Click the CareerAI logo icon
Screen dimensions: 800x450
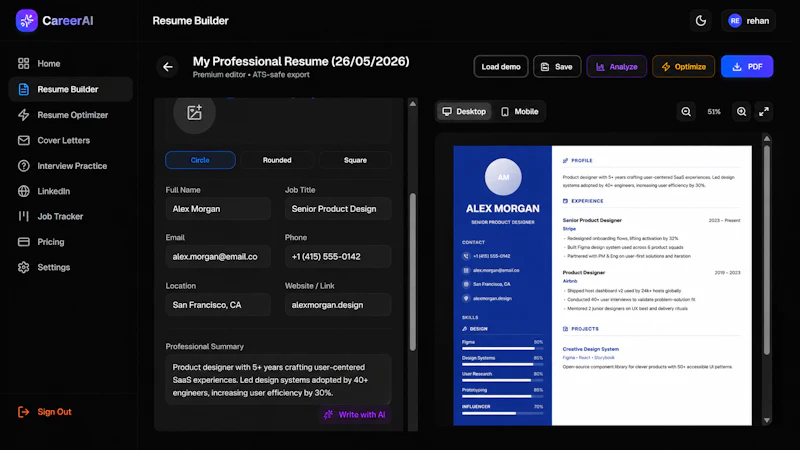tap(27, 20)
